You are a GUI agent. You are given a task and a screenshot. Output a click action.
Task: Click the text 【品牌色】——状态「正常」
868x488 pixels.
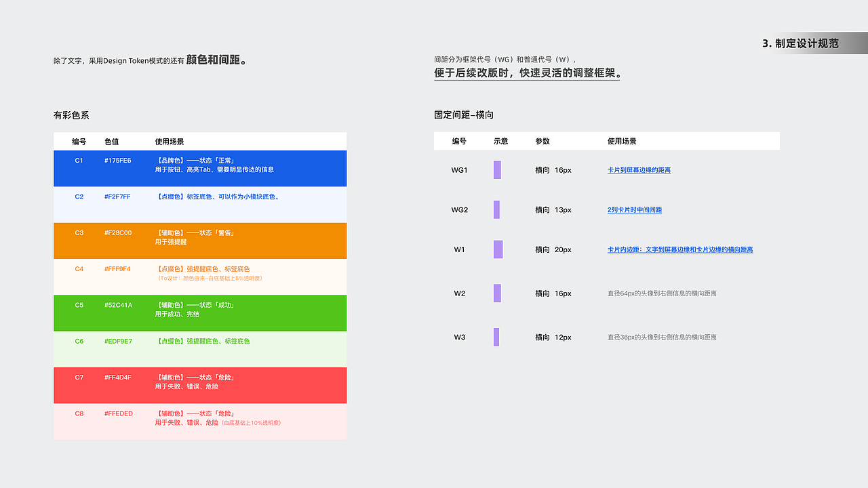tap(195, 161)
